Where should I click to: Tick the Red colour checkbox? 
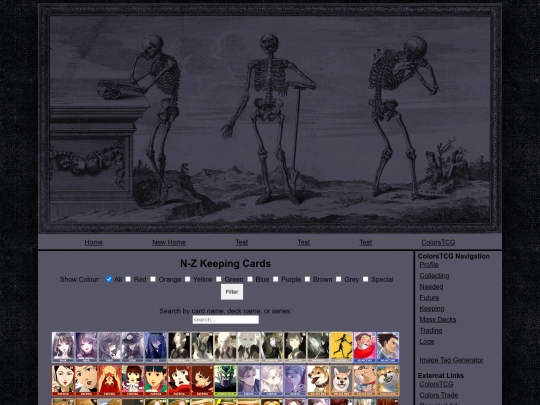(128, 279)
